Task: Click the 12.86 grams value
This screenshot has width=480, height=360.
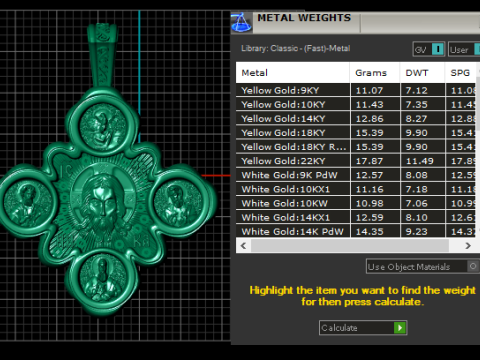Action: click(x=369, y=119)
